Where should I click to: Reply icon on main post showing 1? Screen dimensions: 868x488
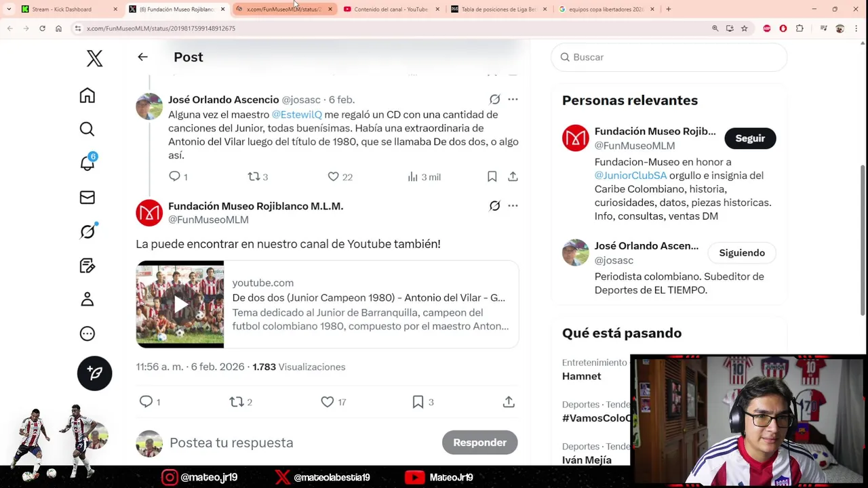tap(149, 402)
